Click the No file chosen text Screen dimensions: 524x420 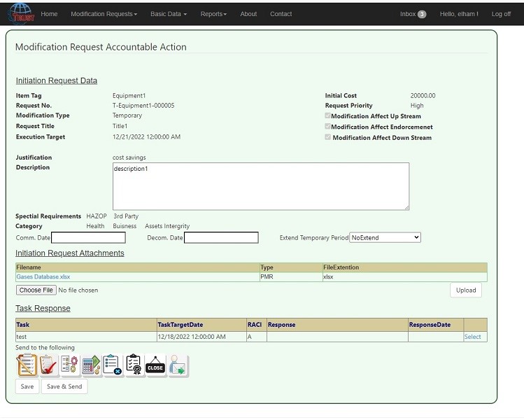tap(78, 290)
